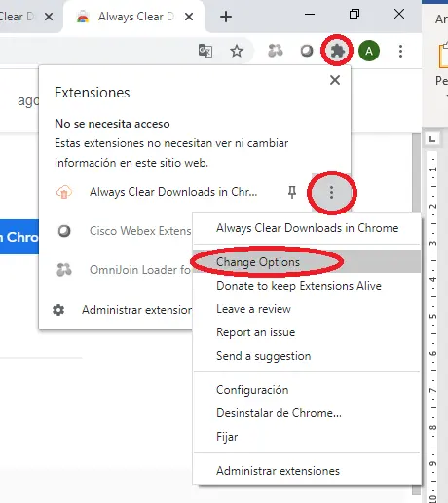This screenshot has width=448, height=503.
Task: Select Always Clear Downloads in Chr... entry
Action: (173, 192)
